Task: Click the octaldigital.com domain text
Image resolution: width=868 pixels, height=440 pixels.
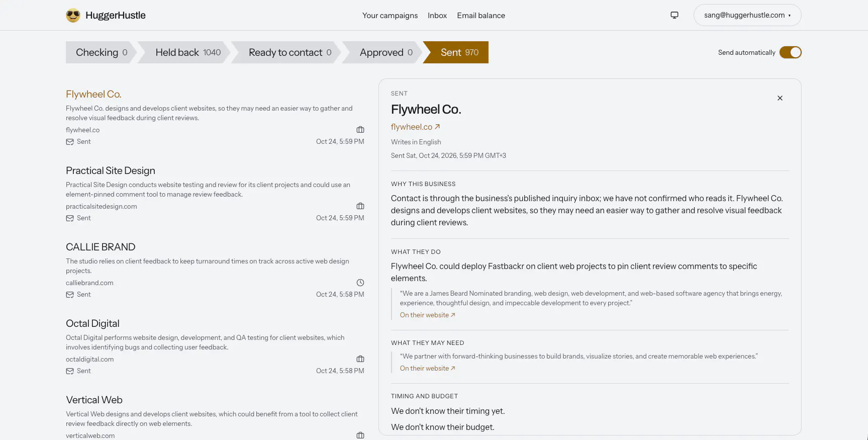Action: [90, 360]
